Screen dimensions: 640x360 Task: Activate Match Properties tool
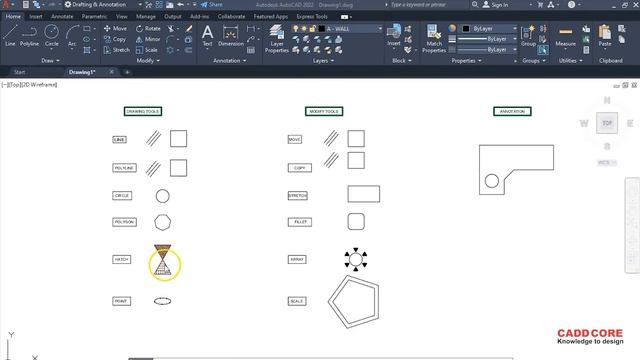(x=434, y=38)
